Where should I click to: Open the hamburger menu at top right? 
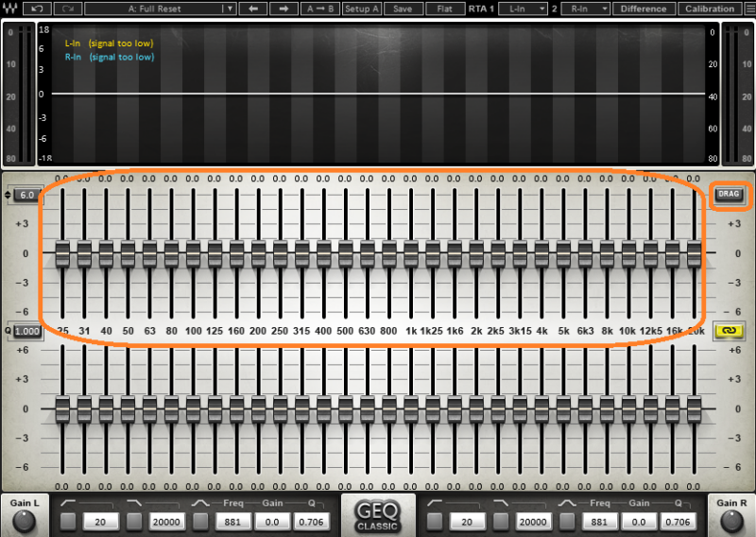coord(747,9)
